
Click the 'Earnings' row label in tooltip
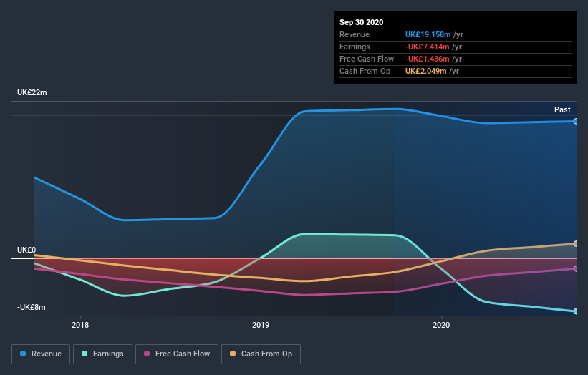(355, 47)
